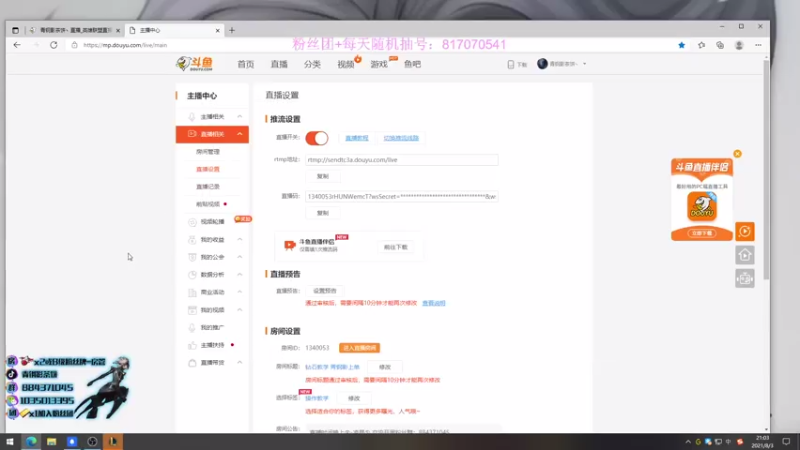The height and width of the screenshot is (450, 800).
Task: Open the browser collections icon
Action: point(720,45)
